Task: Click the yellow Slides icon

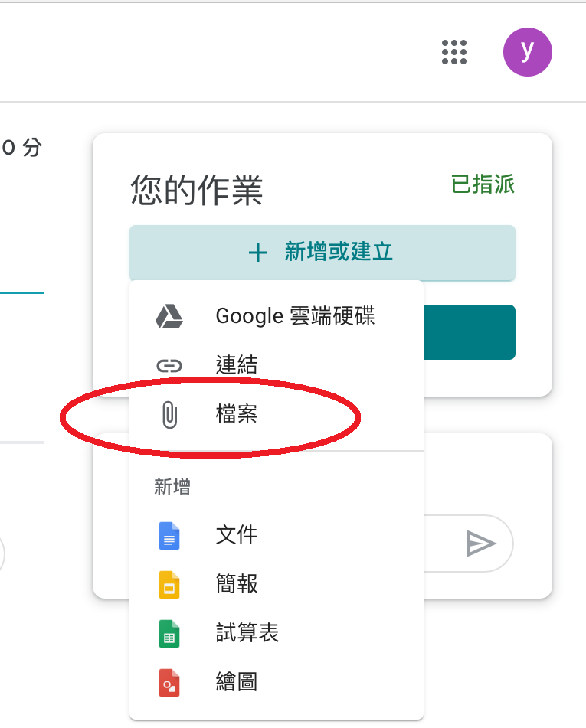Action: 169,585
